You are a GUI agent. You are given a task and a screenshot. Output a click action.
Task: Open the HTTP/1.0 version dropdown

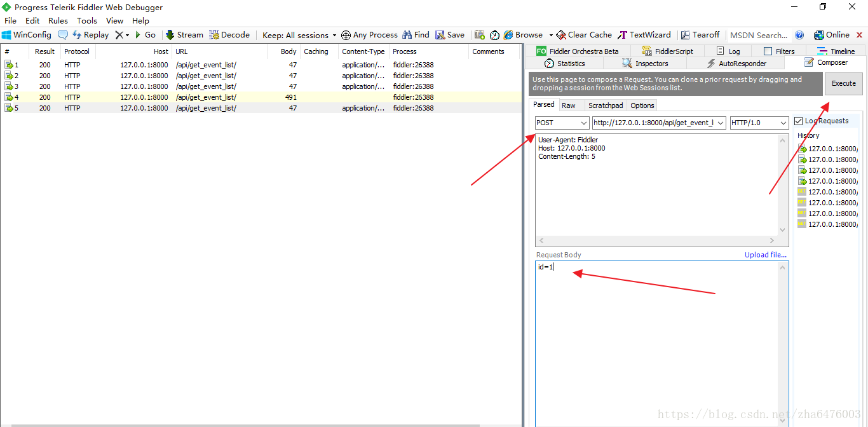pos(759,123)
